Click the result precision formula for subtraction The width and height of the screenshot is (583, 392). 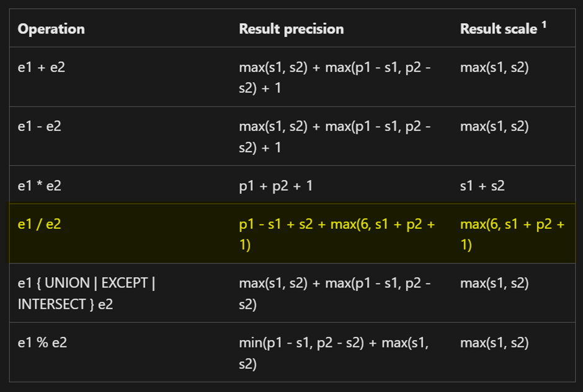click(335, 136)
